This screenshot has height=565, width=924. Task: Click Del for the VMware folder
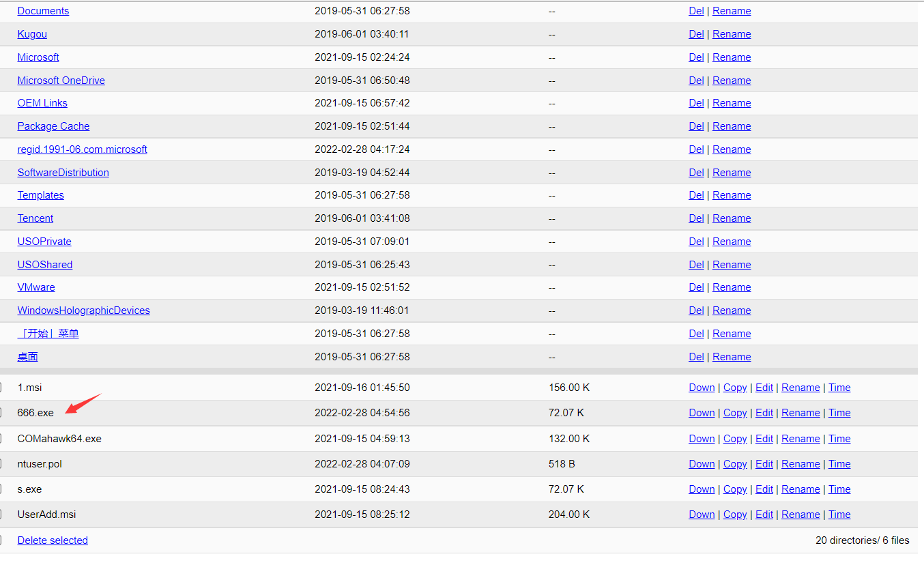(x=696, y=287)
